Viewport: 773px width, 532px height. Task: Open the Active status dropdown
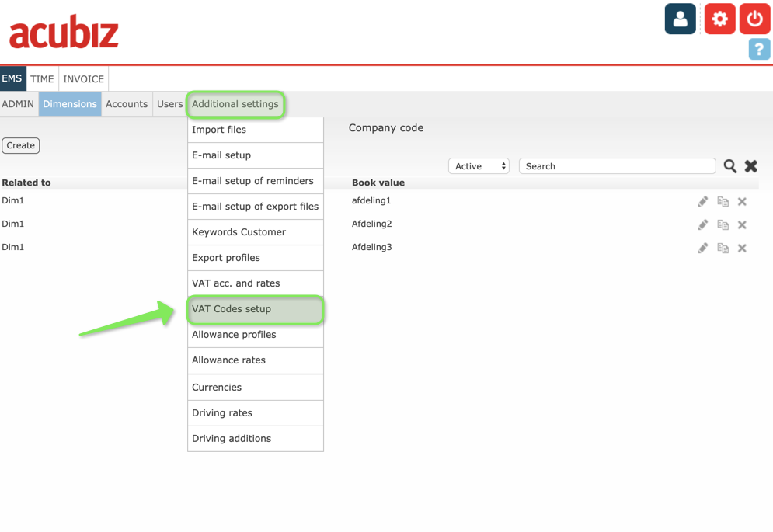479,166
